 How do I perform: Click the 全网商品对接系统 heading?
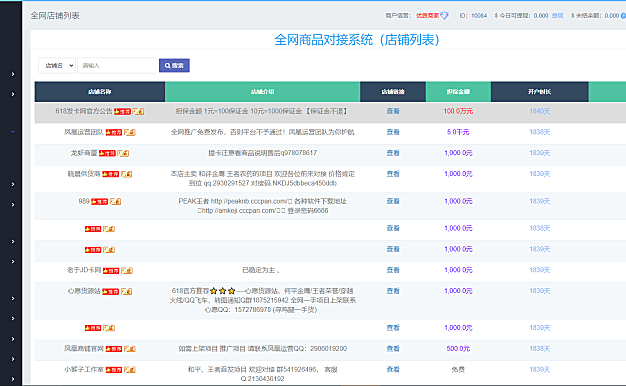coord(357,40)
